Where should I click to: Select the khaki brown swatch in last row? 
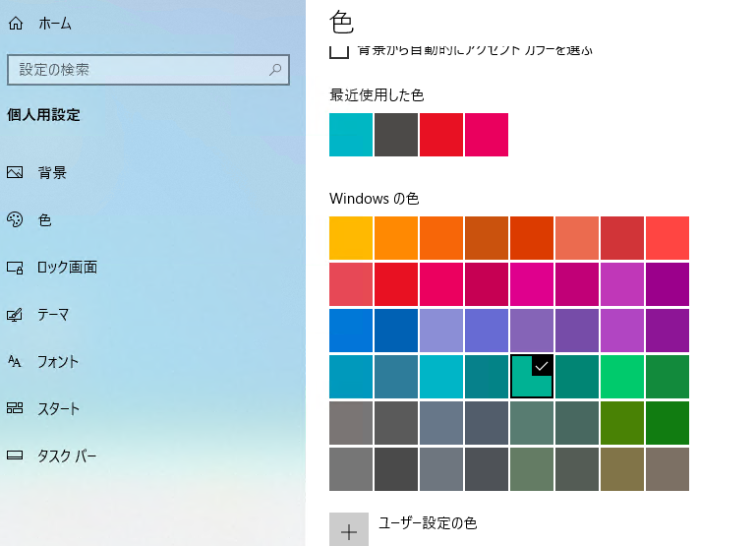(622, 469)
